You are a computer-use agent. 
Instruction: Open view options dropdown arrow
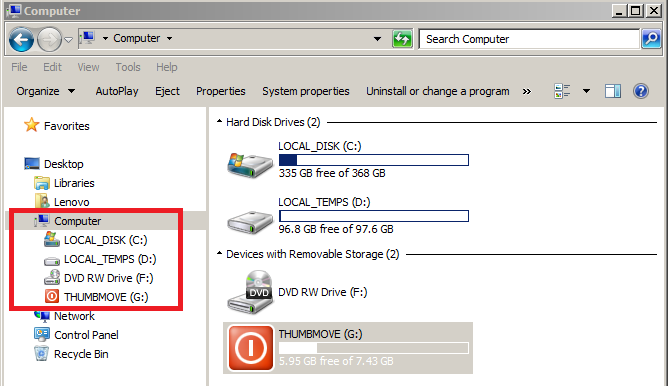586,91
